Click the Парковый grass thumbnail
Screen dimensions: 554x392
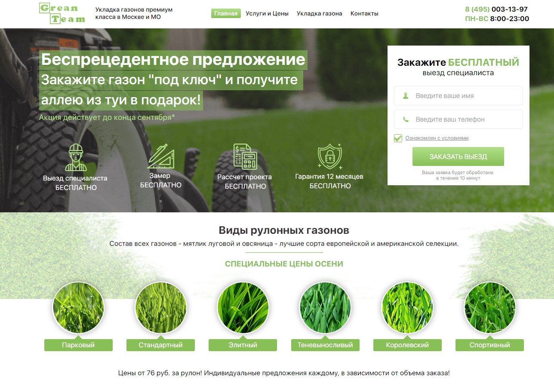(x=78, y=308)
